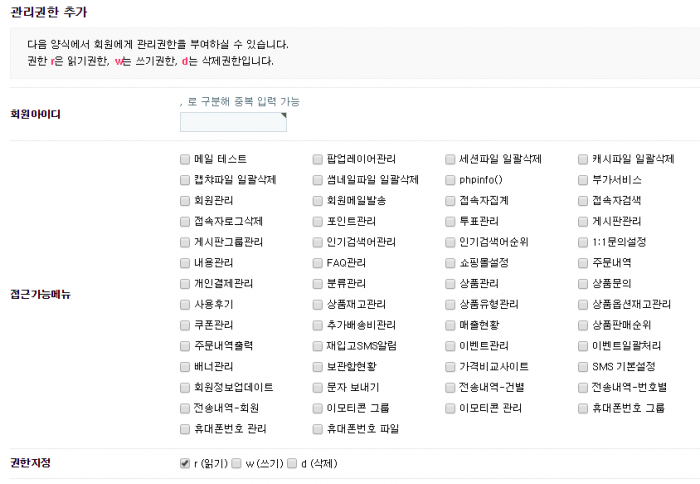Check the 메일 테스트 menu checkbox
The width and height of the screenshot is (700, 484).
pyautogui.click(x=185, y=159)
